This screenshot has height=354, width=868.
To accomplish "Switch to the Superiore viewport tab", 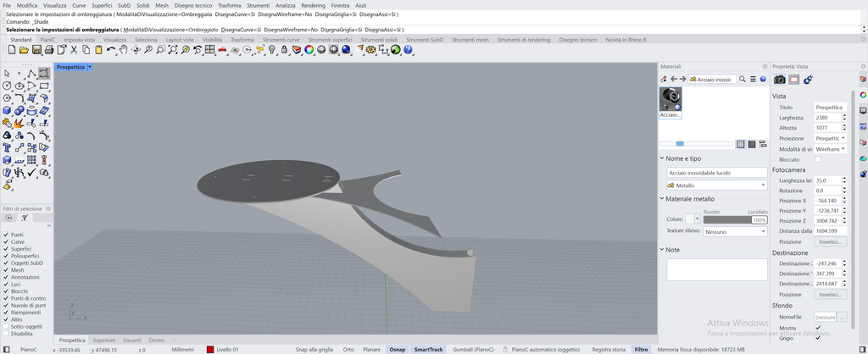I will pyautogui.click(x=104, y=340).
